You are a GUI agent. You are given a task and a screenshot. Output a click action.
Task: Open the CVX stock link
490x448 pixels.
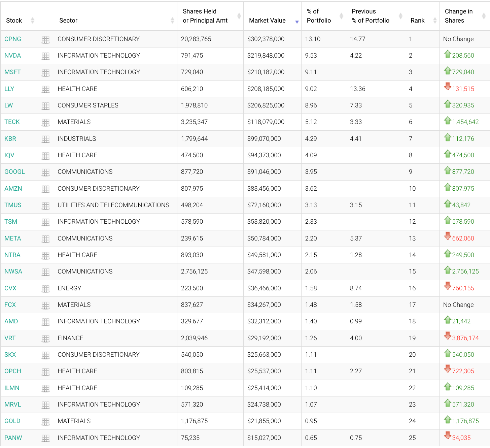point(10,288)
